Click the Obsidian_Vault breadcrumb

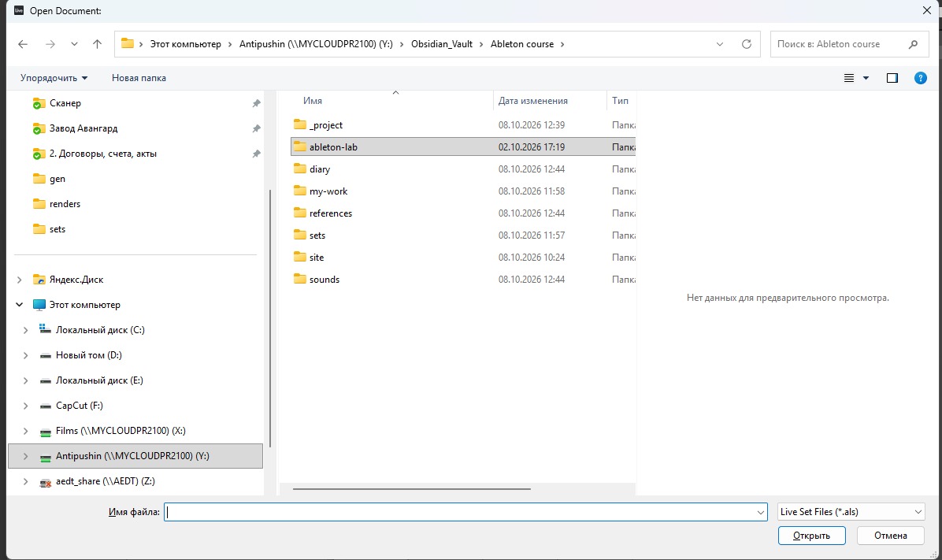pyautogui.click(x=442, y=44)
